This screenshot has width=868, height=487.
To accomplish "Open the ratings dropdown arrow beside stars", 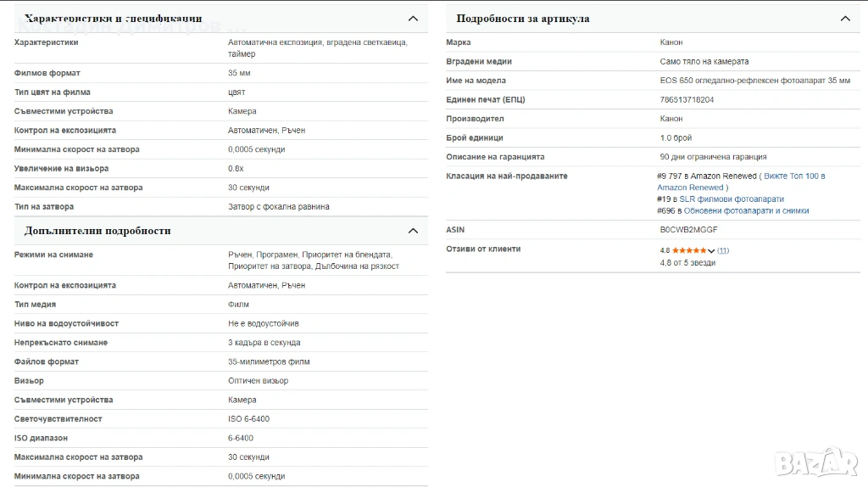I will (x=711, y=251).
